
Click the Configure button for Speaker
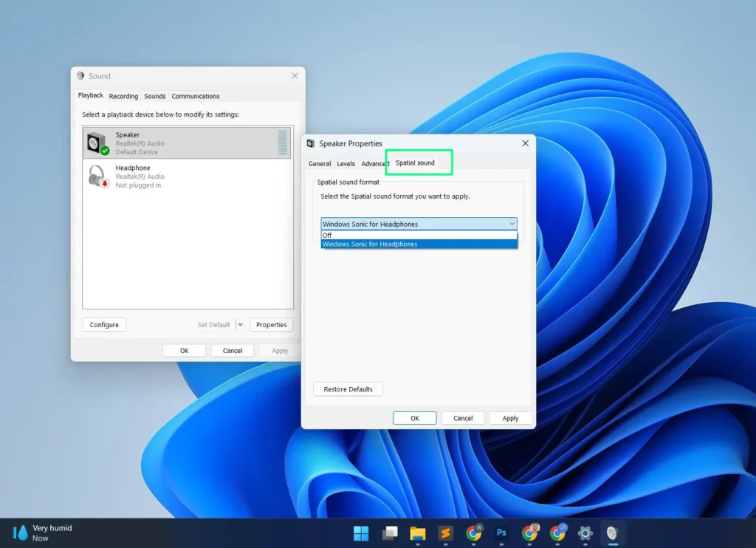click(103, 324)
